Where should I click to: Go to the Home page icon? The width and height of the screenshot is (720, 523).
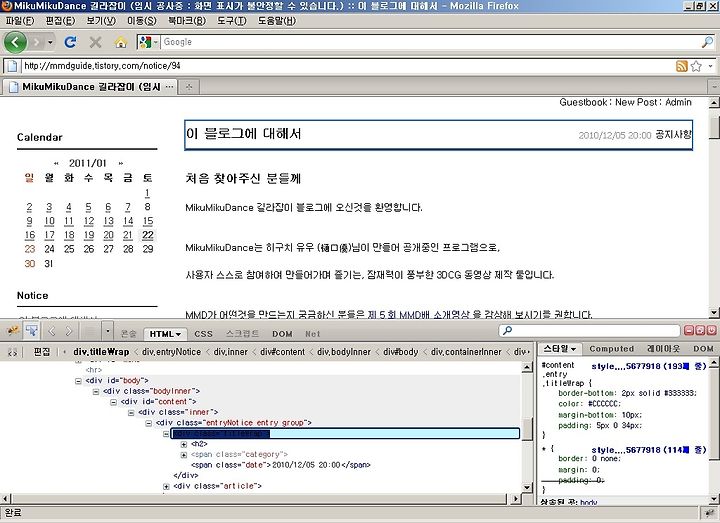click(x=121, y=42)
